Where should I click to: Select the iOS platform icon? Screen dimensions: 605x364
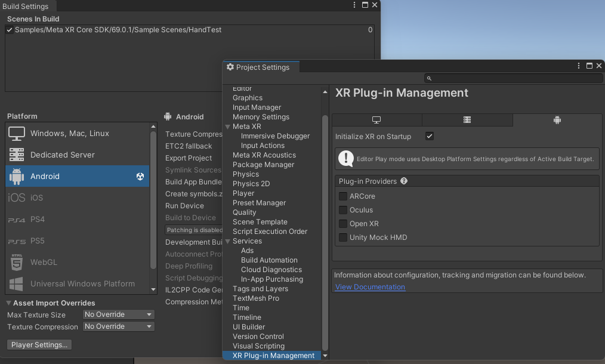(x=14, y=198)
